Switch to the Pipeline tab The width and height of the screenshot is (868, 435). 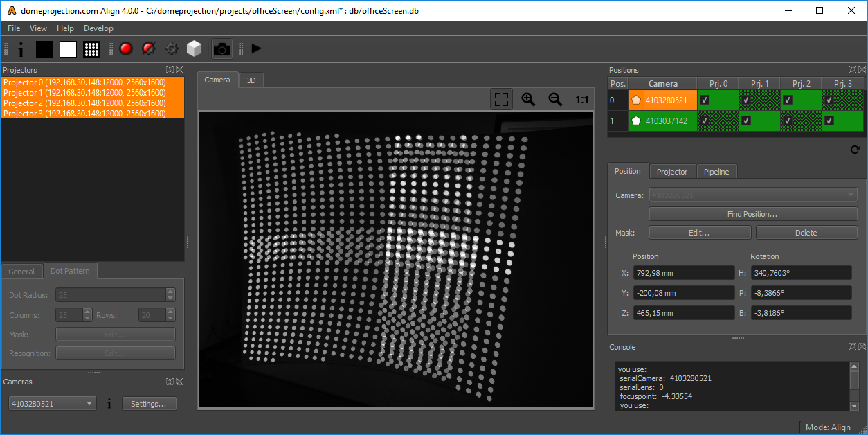tap(716, 172)
